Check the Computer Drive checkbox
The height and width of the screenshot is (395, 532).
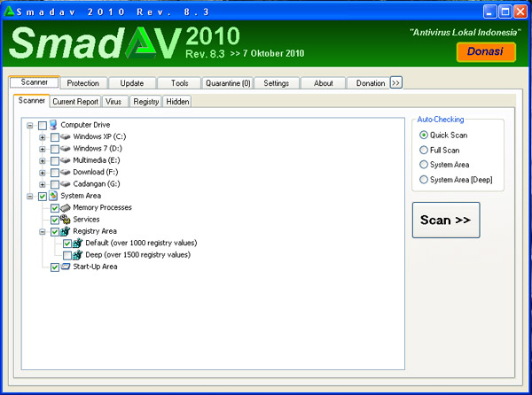[43, 126]
